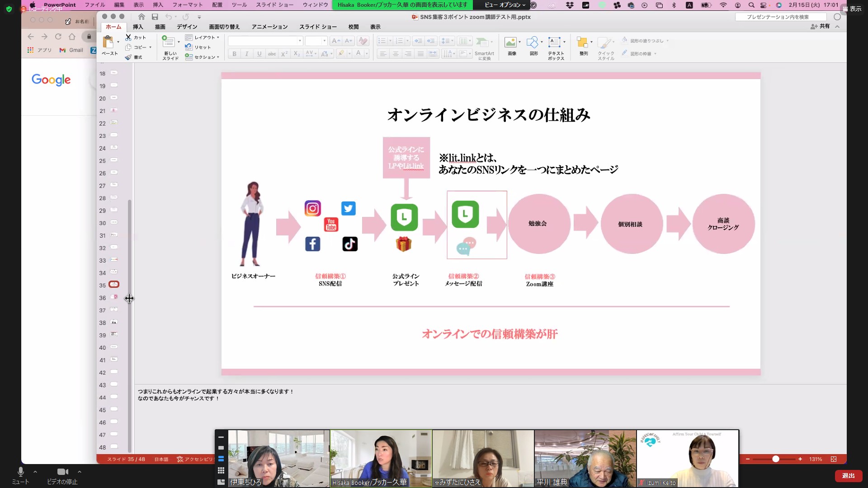Screen dimensions: 868x488
Task: Toggle Underline formatting
Action: point(259,54)
